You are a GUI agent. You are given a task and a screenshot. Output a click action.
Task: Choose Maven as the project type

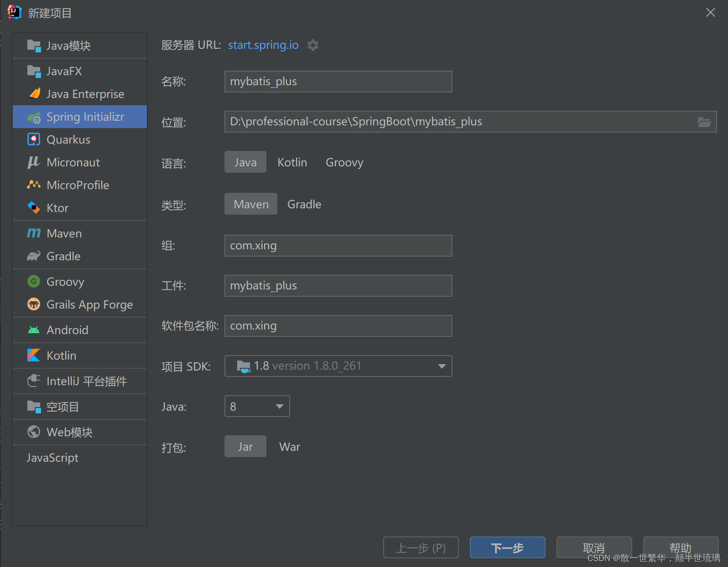tap(251, 204)
